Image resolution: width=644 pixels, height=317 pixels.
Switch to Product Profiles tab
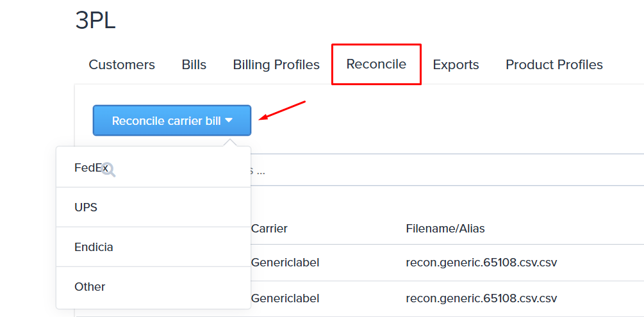tap(554, 65)
